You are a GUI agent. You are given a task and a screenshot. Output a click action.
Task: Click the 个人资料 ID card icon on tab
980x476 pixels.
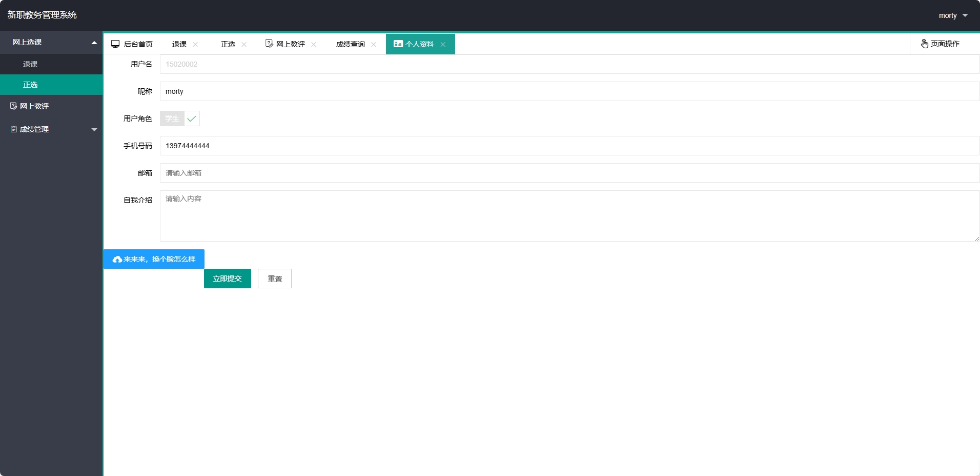click(x=398, y=44)
